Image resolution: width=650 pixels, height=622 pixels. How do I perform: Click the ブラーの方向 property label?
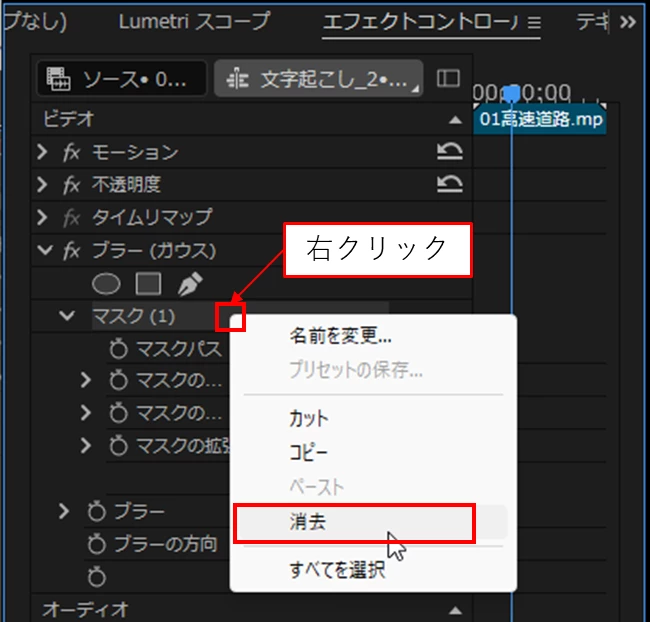click(x=166, y=544)
